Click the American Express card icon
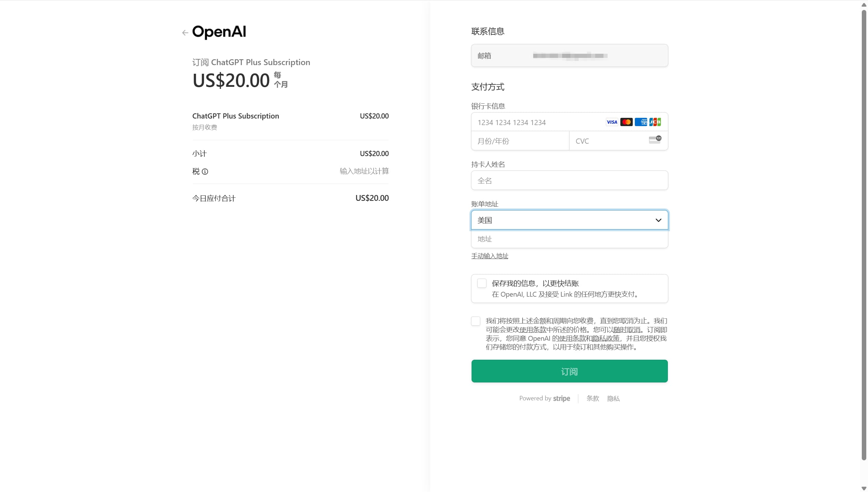The image size is (868, 492). 641,122
